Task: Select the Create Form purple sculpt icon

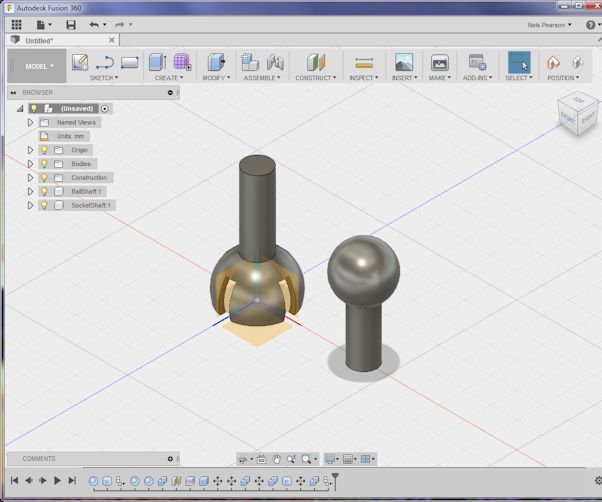Action: pos(182,62)
